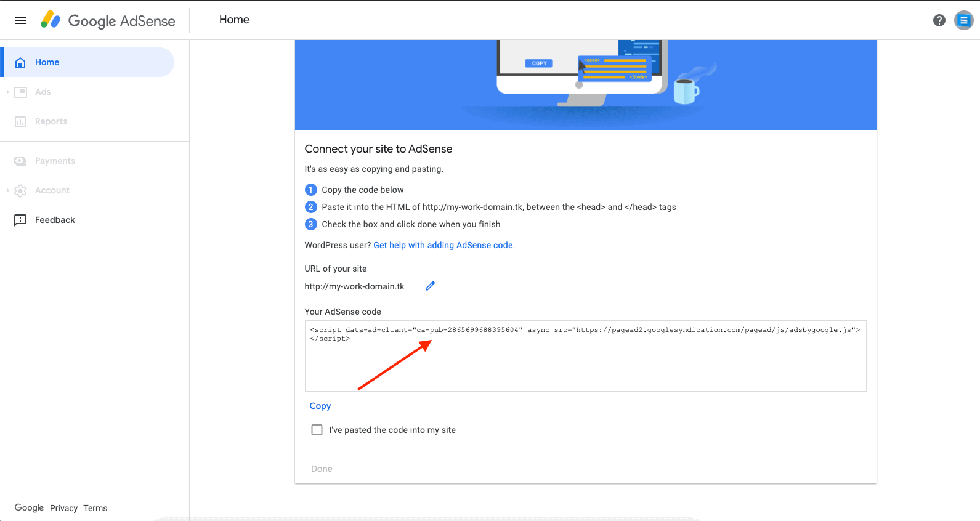This screenshot has width=980, height=521.
Task: Click the Copy code button
Action: click(320, 406)
